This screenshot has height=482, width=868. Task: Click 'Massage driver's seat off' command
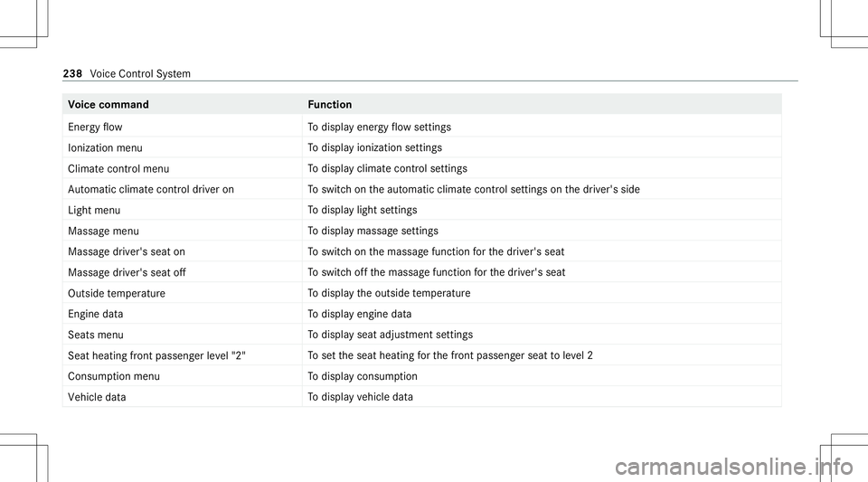click(x=127, y=272)
